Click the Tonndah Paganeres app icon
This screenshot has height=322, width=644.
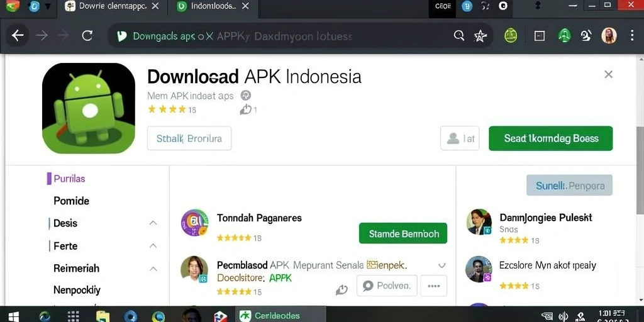(195, 222)
